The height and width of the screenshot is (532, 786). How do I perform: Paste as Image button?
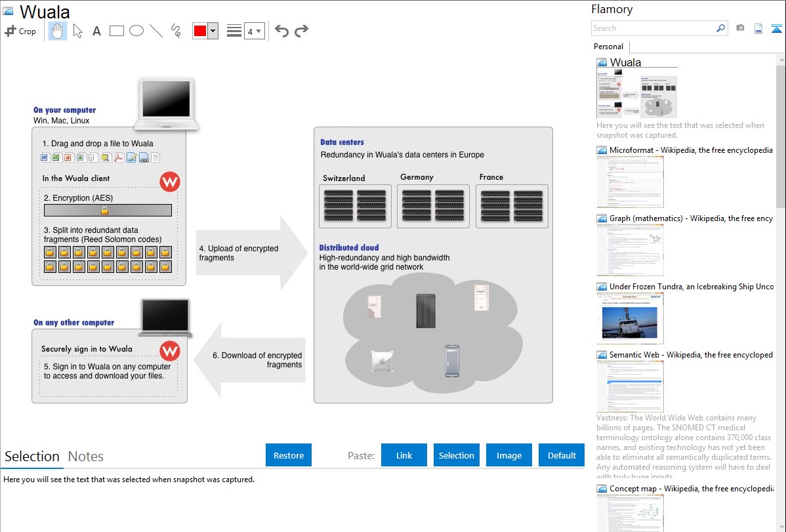point(509,455)
